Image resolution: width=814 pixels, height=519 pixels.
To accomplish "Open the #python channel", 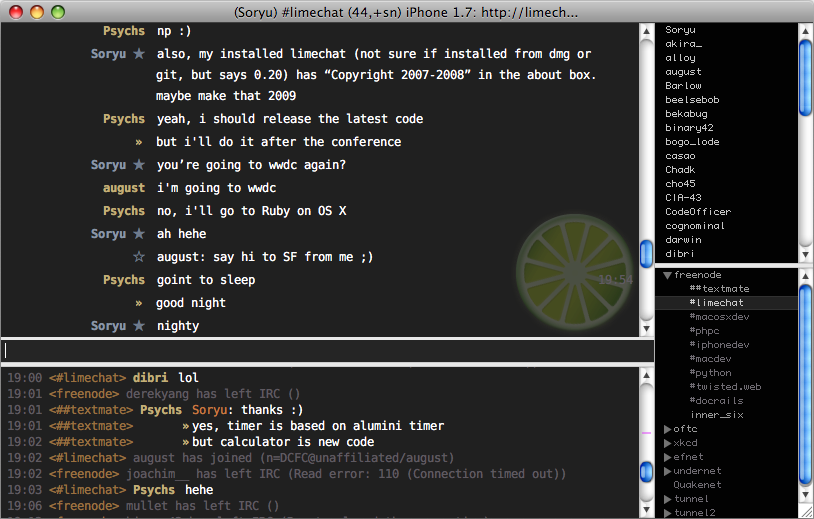I will pos(710,373).
